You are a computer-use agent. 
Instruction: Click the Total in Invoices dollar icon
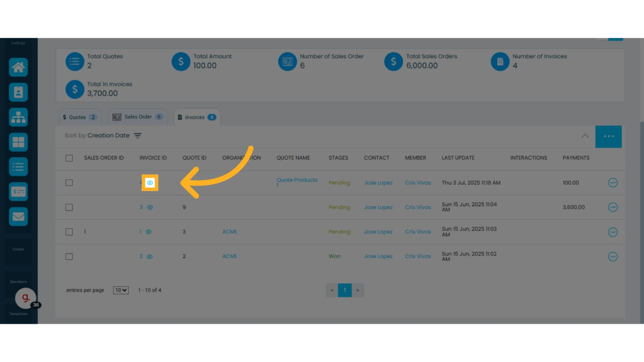pos(75,89)
